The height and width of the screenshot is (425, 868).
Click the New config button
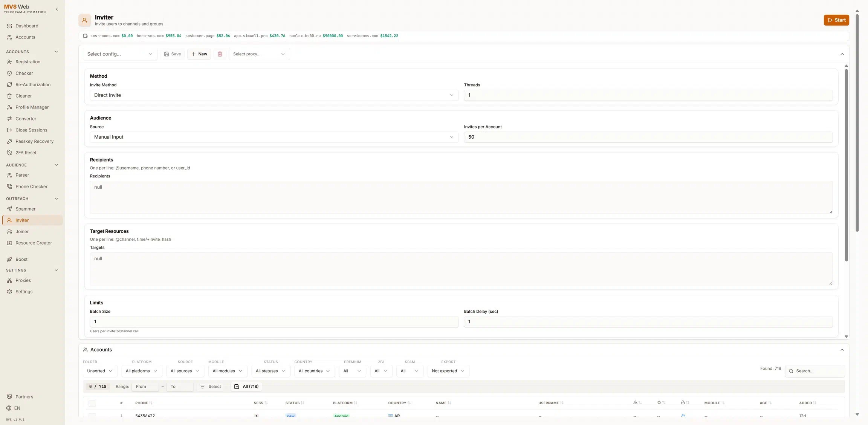click(x=199, y=54)
